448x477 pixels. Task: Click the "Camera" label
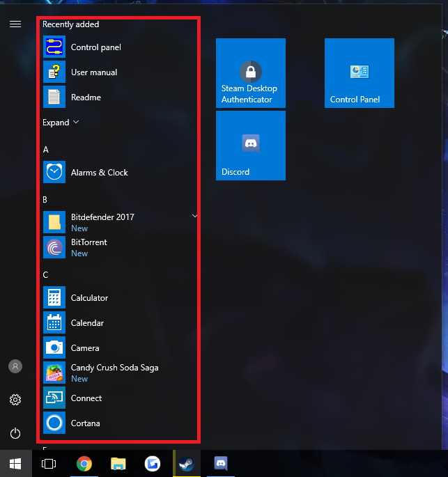click(85, 348)
